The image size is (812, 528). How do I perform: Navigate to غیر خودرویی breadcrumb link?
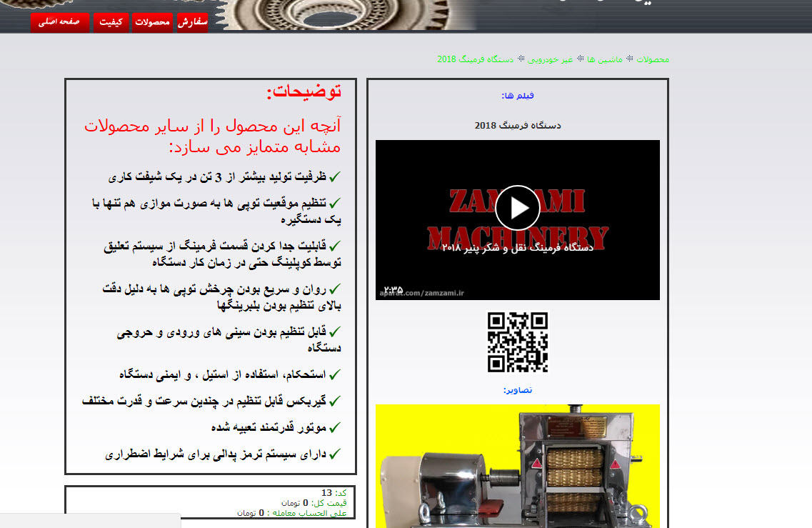point(556,59)
